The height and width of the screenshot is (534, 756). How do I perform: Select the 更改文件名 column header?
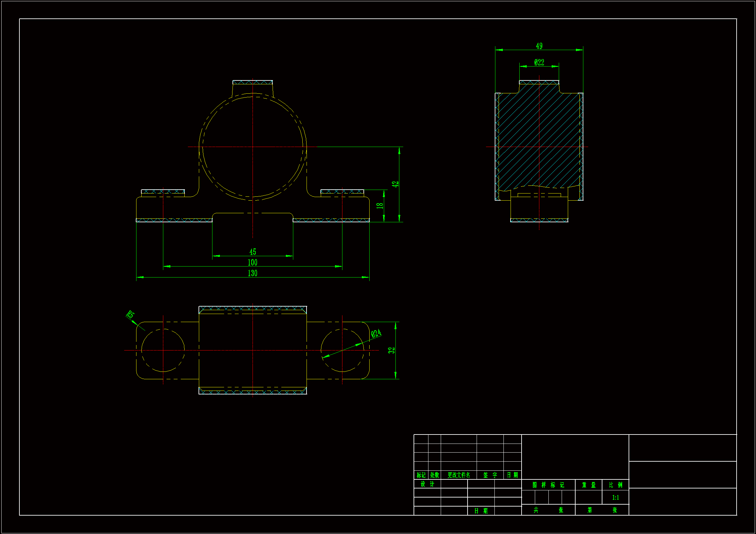click(459, 475)
